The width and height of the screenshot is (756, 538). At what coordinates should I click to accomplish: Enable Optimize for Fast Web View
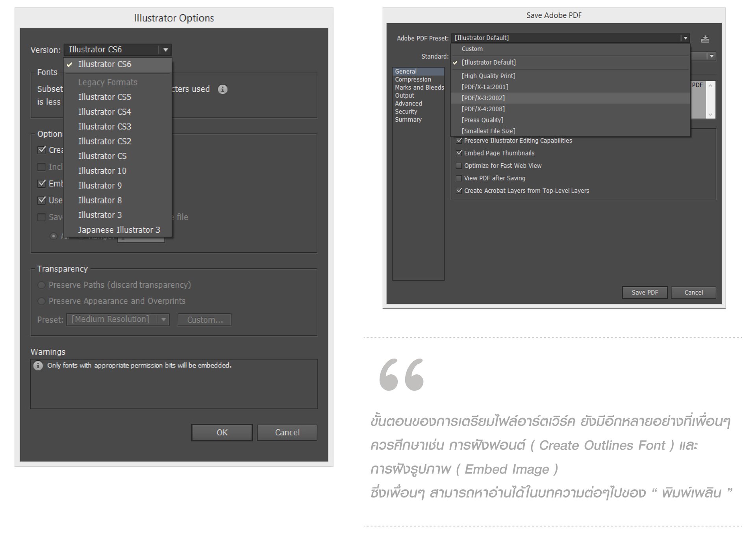(459, 166)
